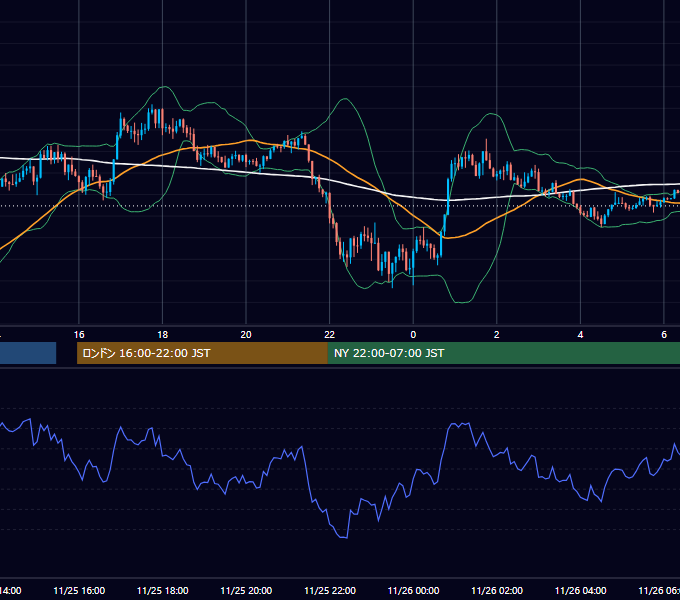Click the blue session bar before London
This screenshot has width=680, height=600.
click(28, 353)
